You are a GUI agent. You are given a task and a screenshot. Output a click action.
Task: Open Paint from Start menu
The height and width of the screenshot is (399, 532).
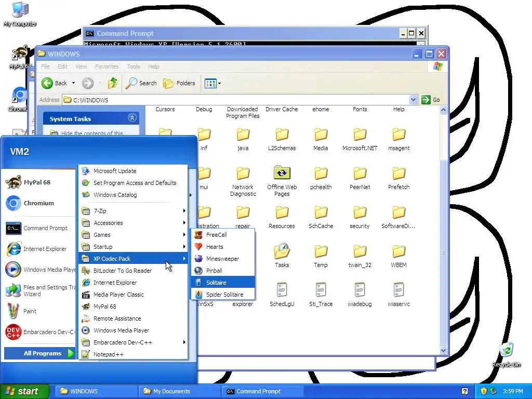(39, 311)
